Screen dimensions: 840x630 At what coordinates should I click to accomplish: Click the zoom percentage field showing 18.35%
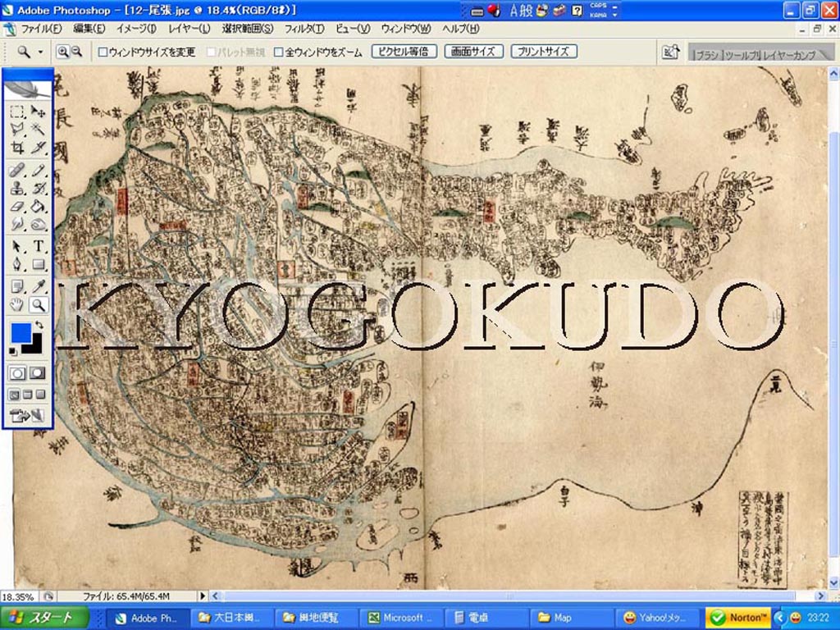pyautogui.click(x=20, y=596)
